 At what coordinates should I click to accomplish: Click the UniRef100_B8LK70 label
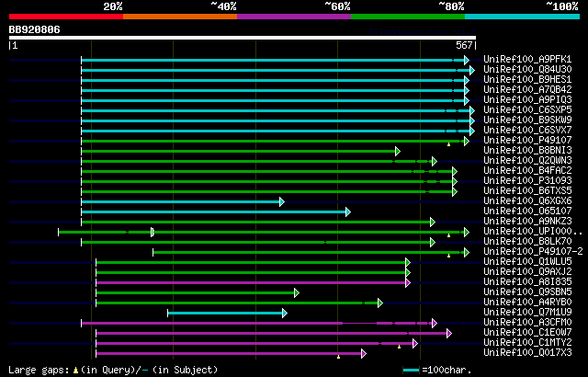(527, 242)
